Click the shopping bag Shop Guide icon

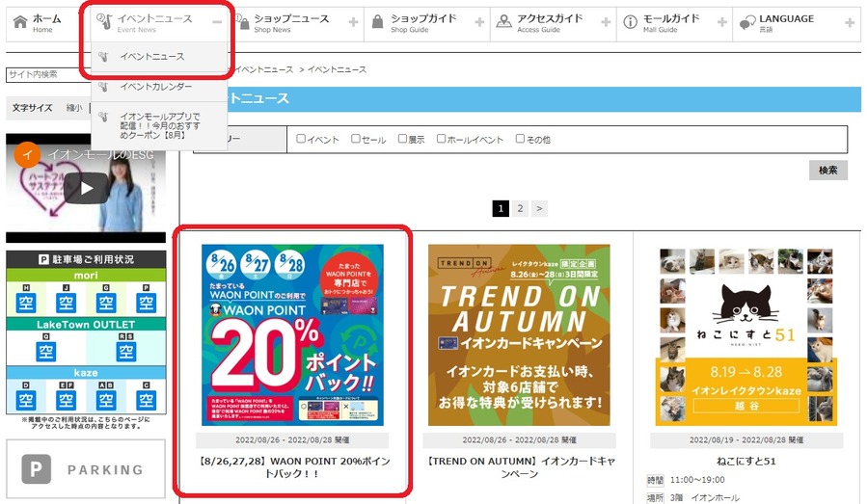click(x=377, y=22)
